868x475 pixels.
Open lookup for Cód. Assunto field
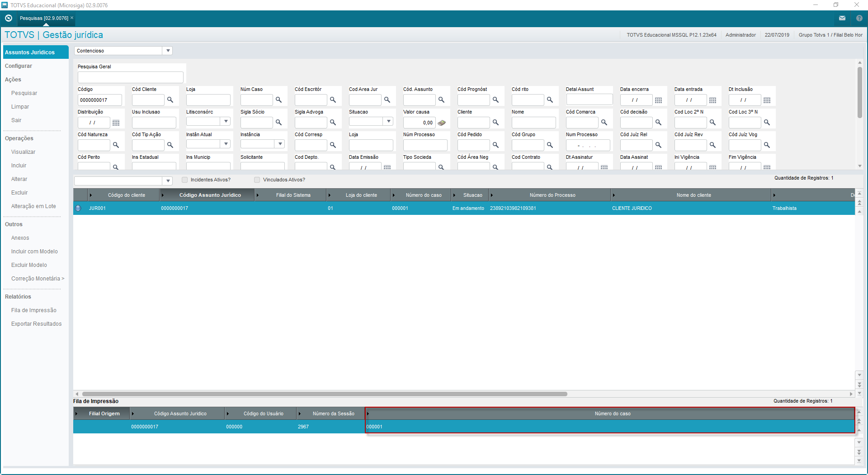point(441,100)
